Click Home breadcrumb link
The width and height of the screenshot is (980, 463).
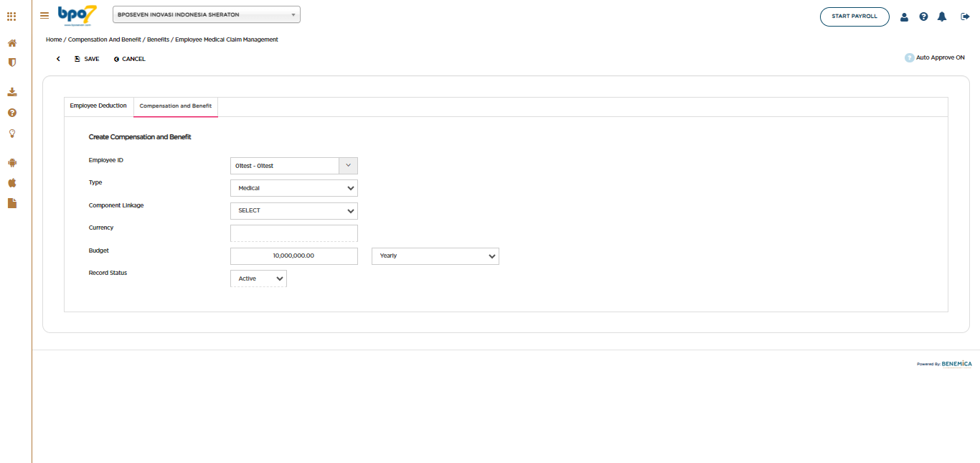coord(54,39)
